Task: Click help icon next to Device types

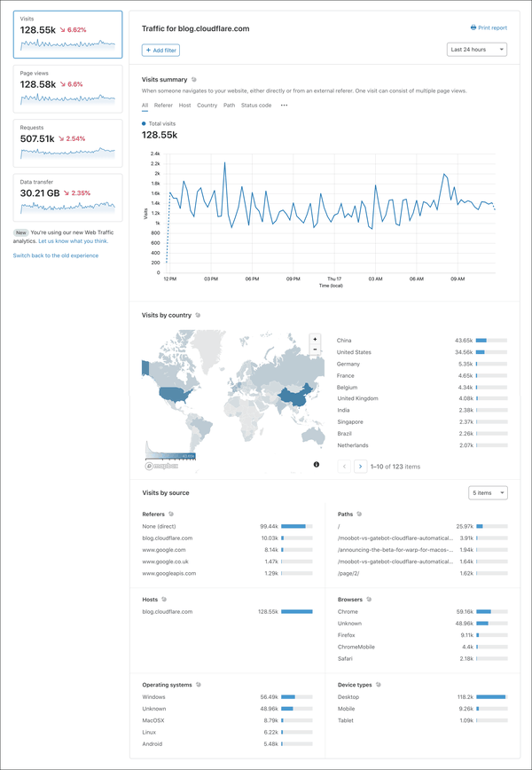Action: click(379, 685)
